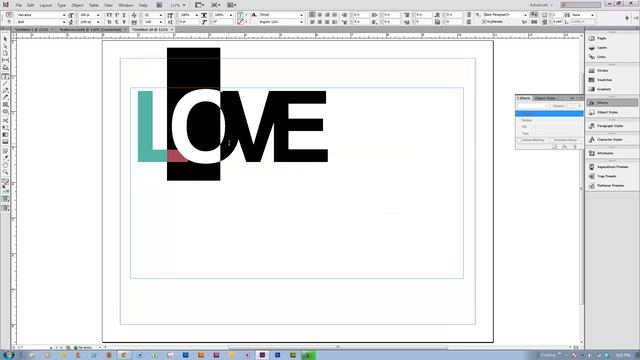Open the Screen Mode dropdown
The height and width of the screenshot is (360, 640).
(215, 5)
